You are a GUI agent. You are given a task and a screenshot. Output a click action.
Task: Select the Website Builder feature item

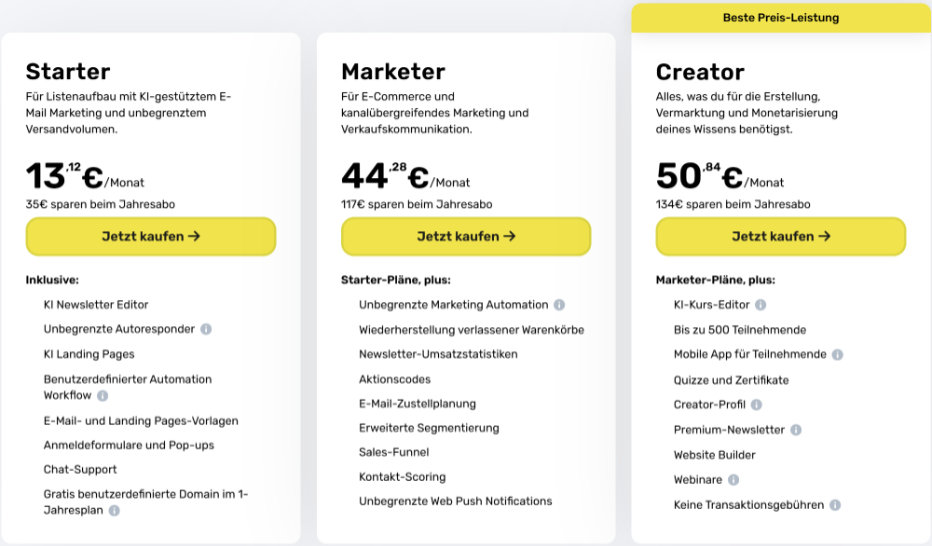tap(714, 455)
